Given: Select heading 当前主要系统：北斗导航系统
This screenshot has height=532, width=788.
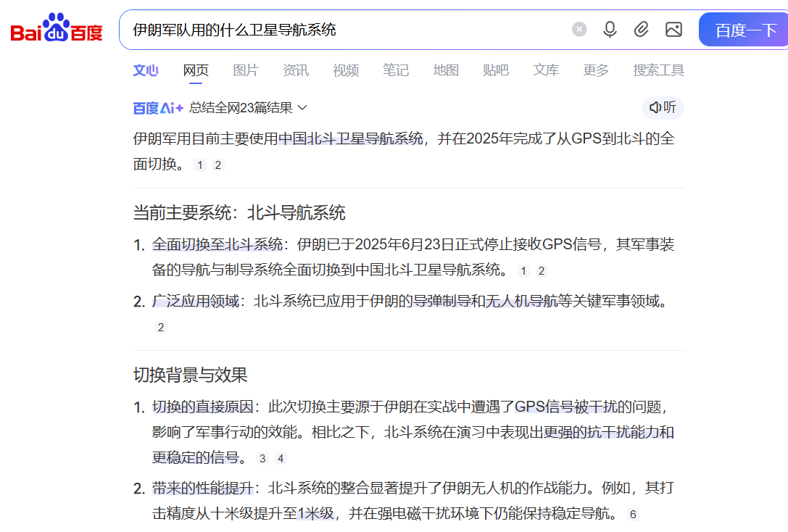Looking at the screenshot, I should point(239,212).
